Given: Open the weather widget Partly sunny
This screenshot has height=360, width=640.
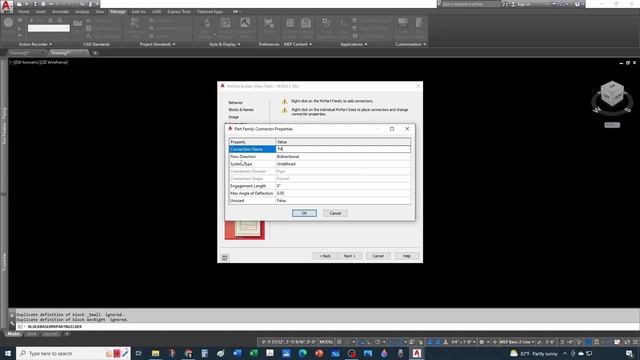Looking at the screenshot, I should click(x=533, y=353).
